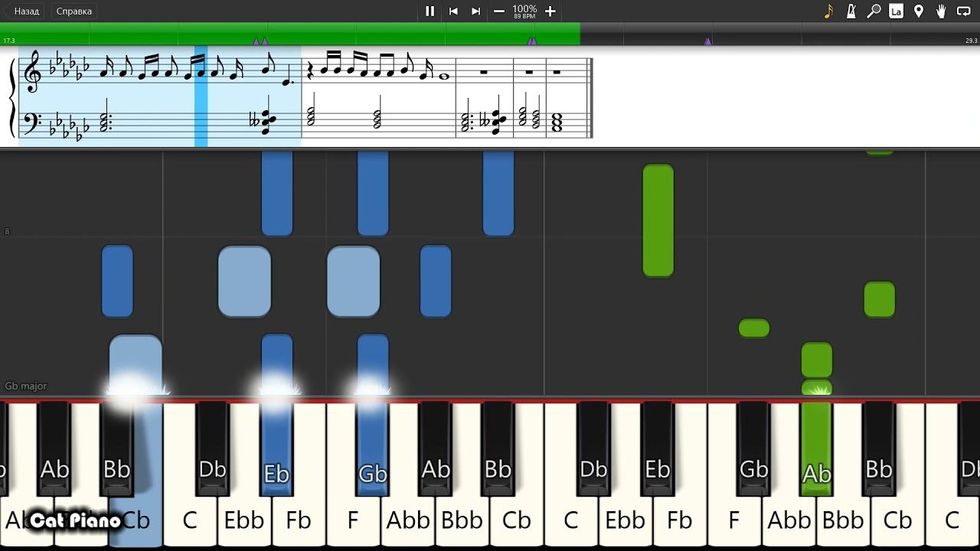Click the 100% speed readout
The height and width of the screenshot is (551, 980).
(524, 8)
